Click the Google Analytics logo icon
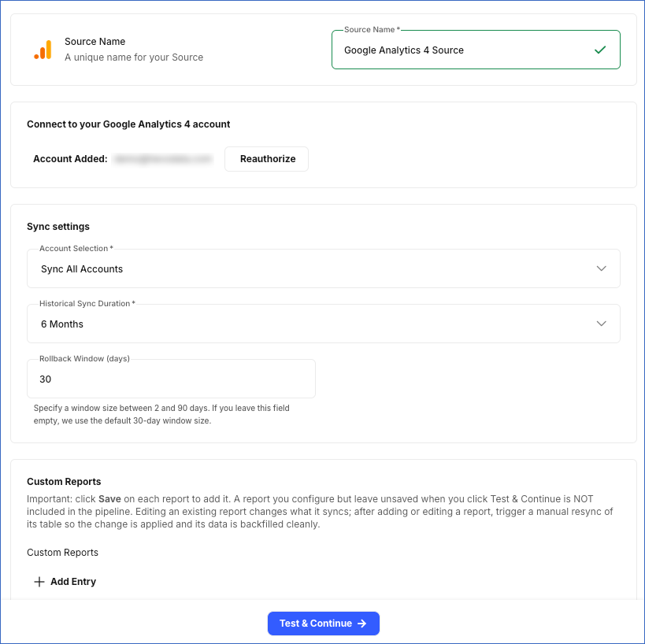The image size is (645, 644). 43,50
